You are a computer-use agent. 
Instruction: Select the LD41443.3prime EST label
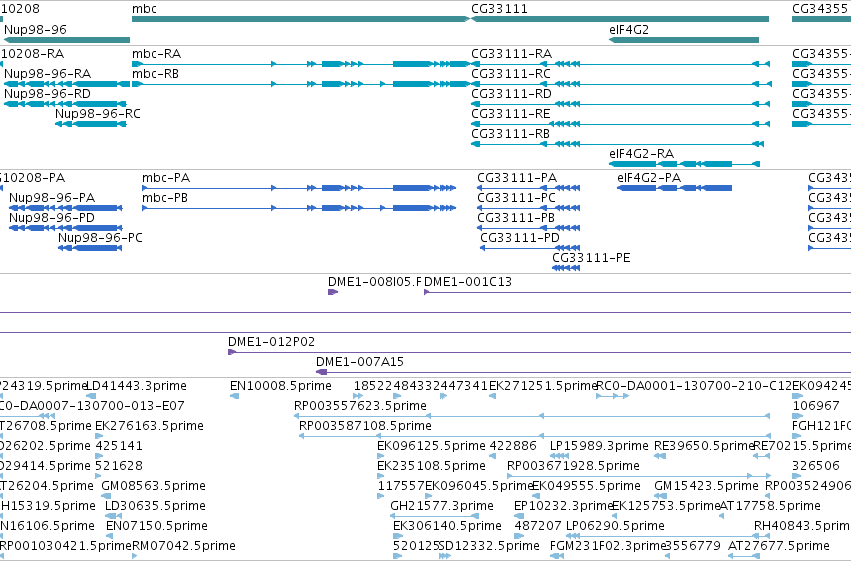pyautogui.click(x=137, y=386)
